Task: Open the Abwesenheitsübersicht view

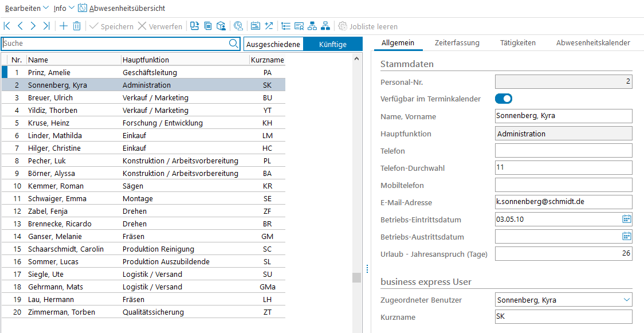Action: point(121,8)
